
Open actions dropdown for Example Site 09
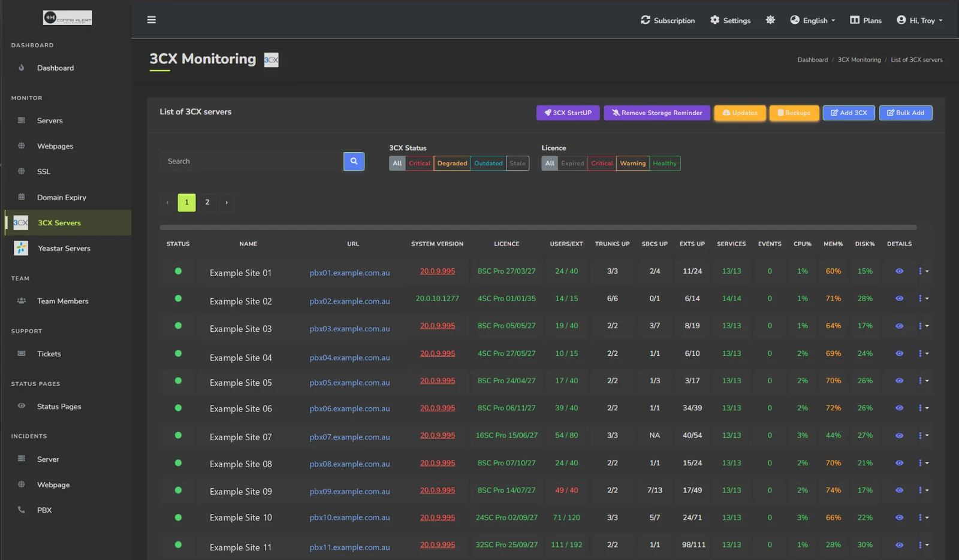pyautogui.click(x=923, y=490)
